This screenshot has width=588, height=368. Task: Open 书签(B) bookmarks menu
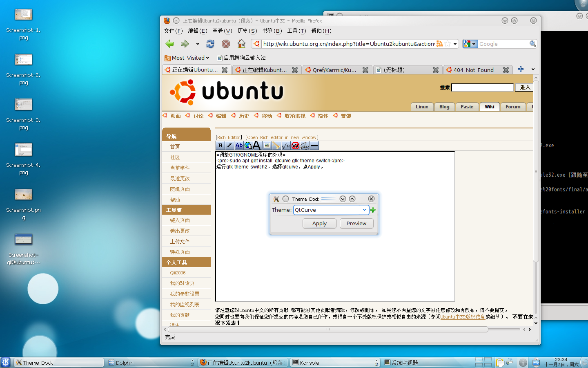click(272, 31)
